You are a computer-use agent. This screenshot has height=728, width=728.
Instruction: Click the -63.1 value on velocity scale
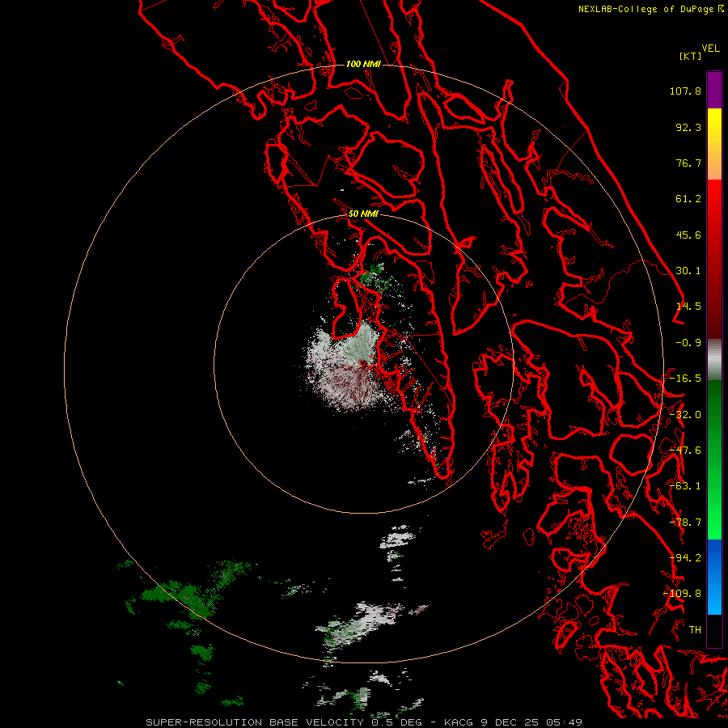point(685,486)
